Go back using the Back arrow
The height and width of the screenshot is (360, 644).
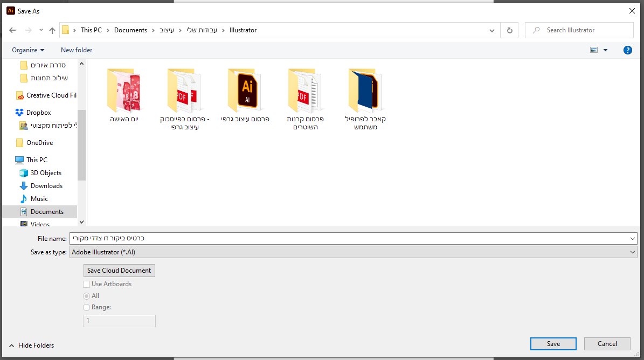12,30
